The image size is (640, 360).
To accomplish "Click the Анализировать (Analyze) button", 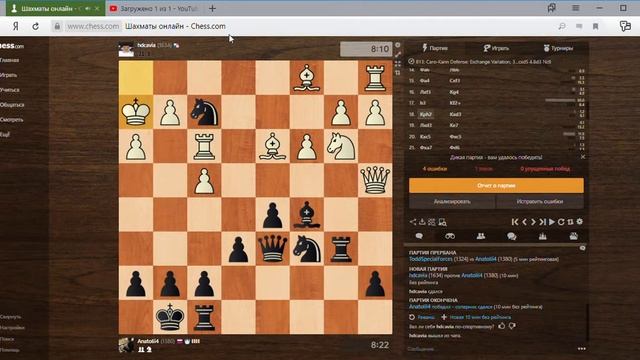I will (452, 202).
